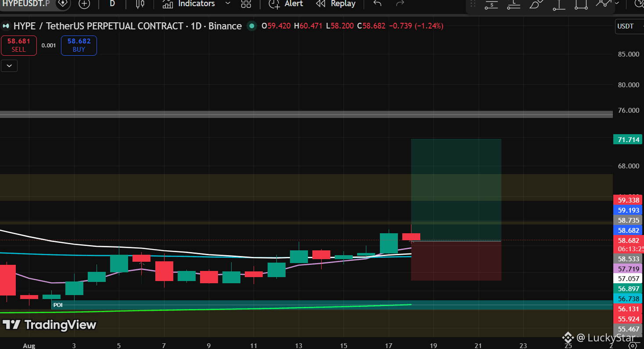644x349 pixels.
Task: Select the green profit zone of the long position
Action: coord(456,190)
